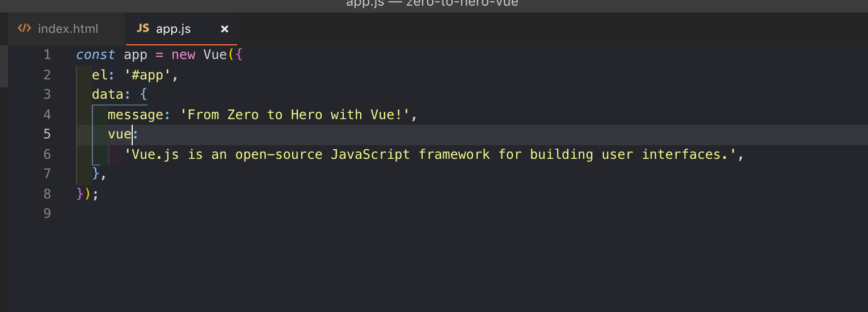Click line number 5 in the gutter
This screenshot has height=312, width=868.
pos(47,134)
